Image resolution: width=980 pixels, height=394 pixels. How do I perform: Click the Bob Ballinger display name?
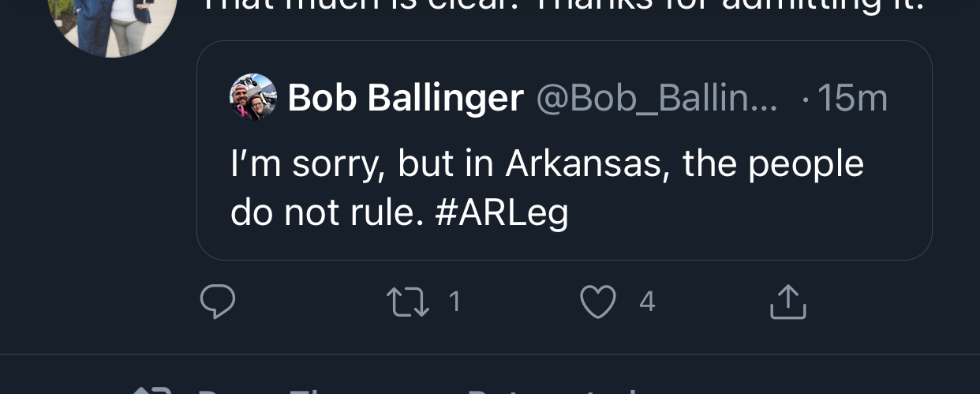point(406,98)
